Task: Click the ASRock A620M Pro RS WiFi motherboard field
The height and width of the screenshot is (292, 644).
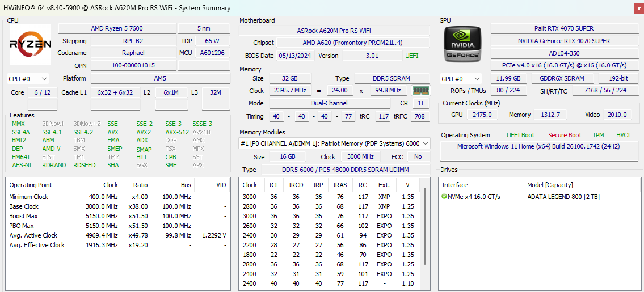Action: coord(334,31)
